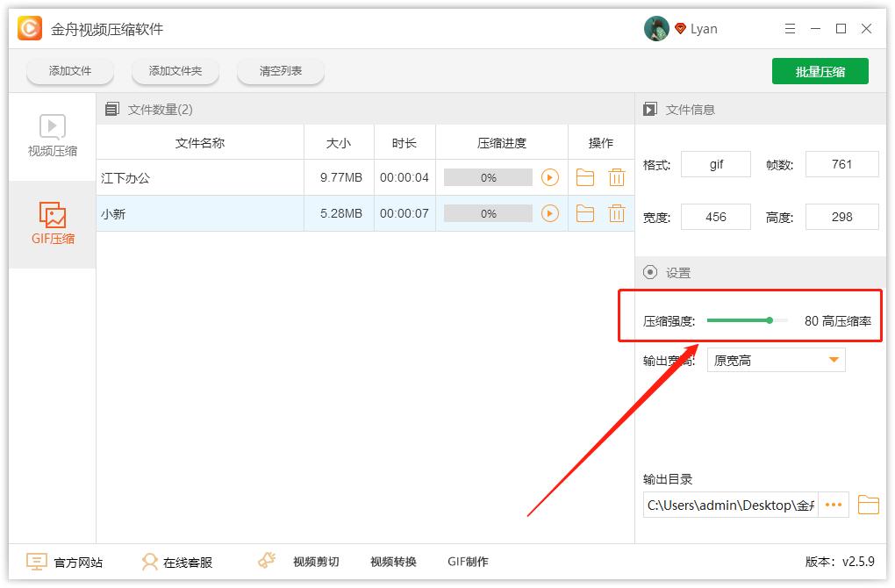Screen dimensions: 895x588
Task: Select the 文件信息 panel toggle
Action: [650, 108]
